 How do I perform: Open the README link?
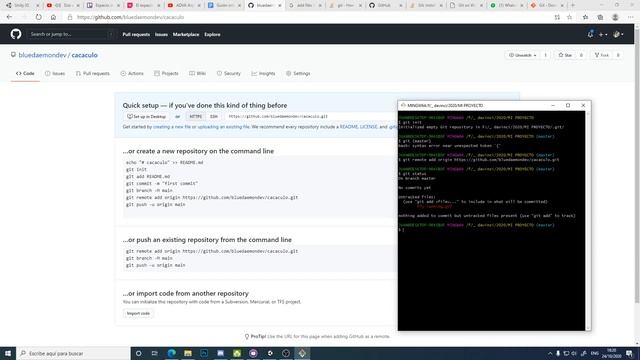349,127
